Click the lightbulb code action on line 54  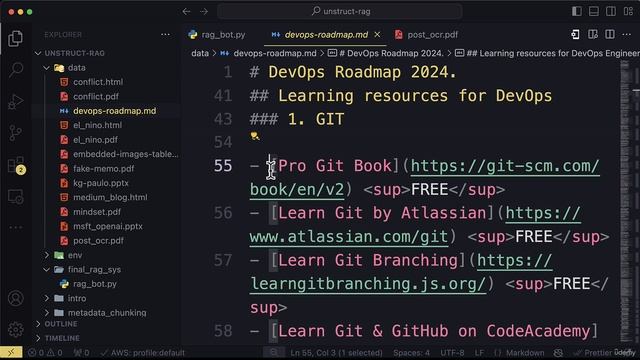coord(255,136)
